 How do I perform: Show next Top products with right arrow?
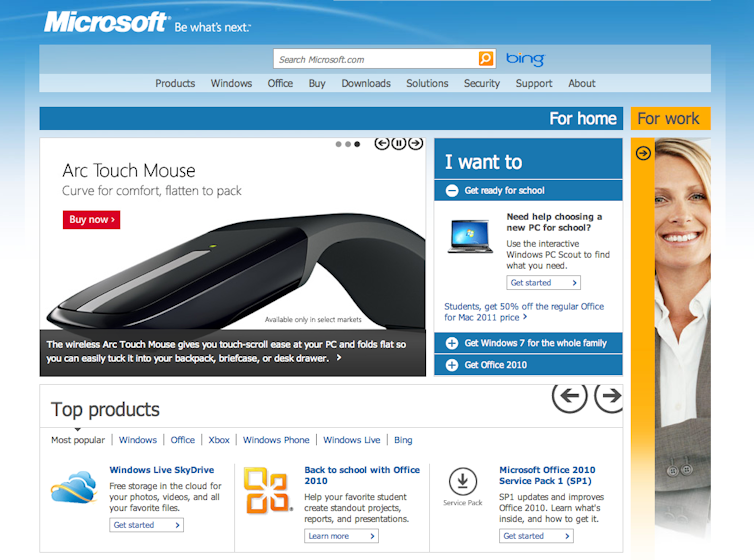(x=609, y=396)
